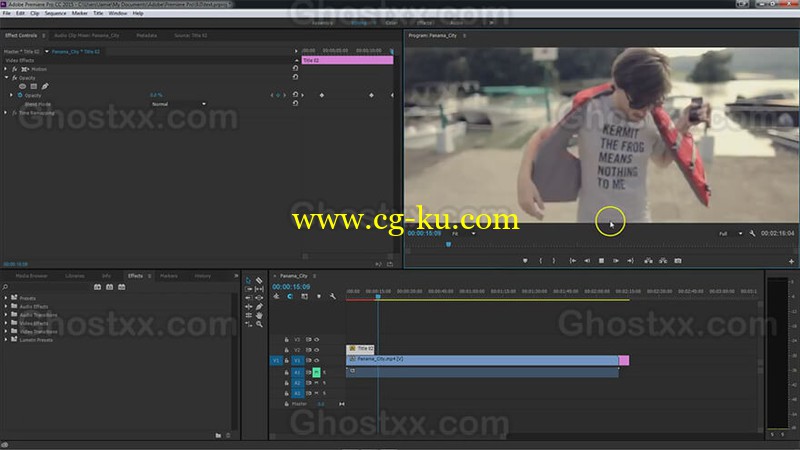Select the Title 02 clip on the timeline
The height and width of the screenshot is (450, 800).
click(x=360, y=348)
